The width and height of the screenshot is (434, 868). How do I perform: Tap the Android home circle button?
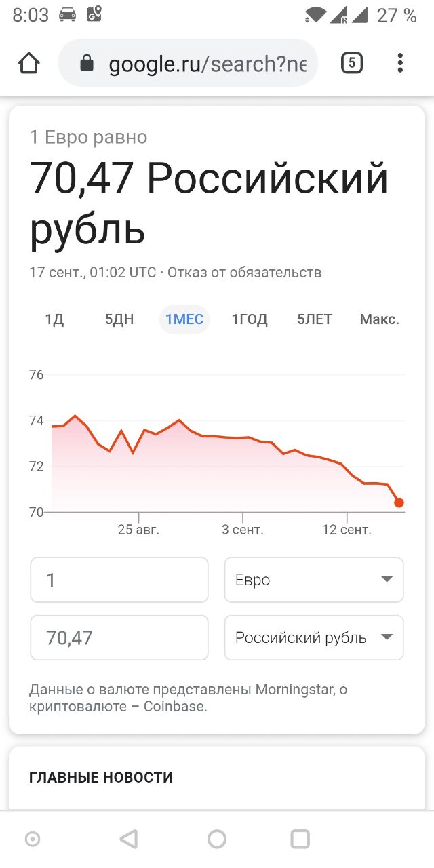(217, 839)
